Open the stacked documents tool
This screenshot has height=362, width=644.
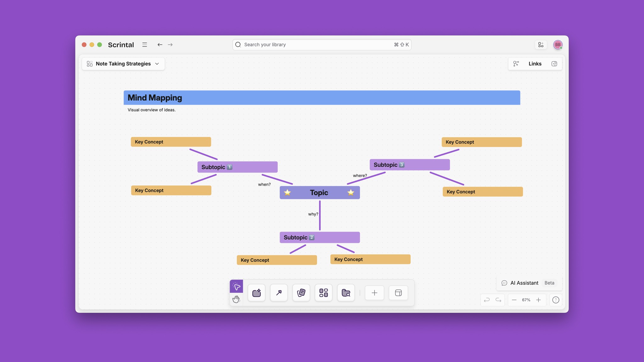301,293
